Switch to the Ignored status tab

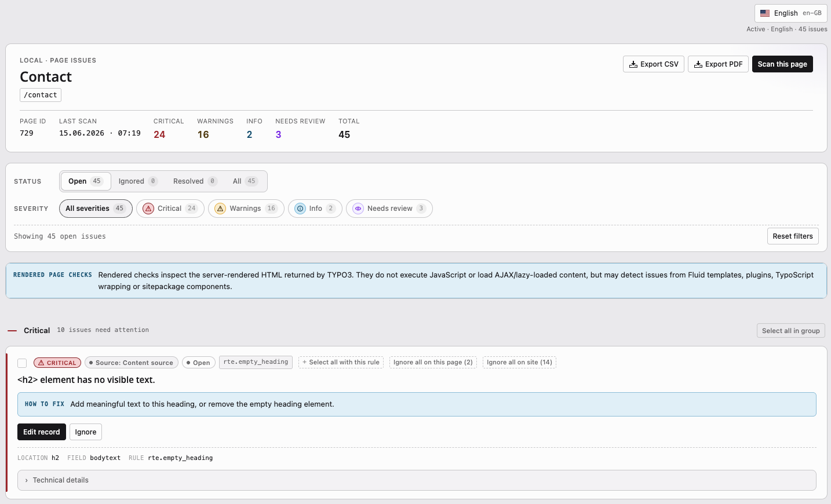tap(138, 181)
